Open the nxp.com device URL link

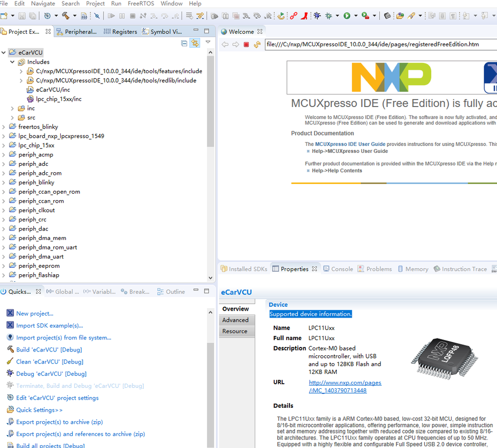[x=345, y=386]
